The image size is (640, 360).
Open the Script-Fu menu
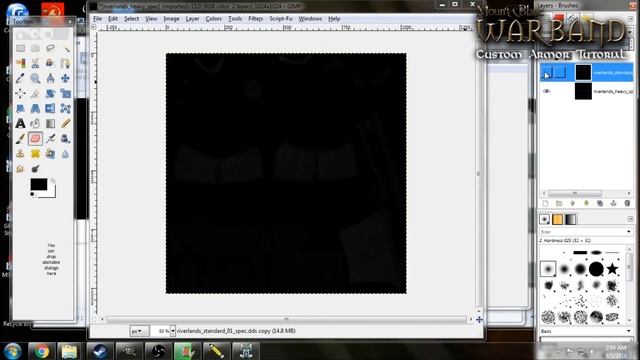tap(281, 19)
